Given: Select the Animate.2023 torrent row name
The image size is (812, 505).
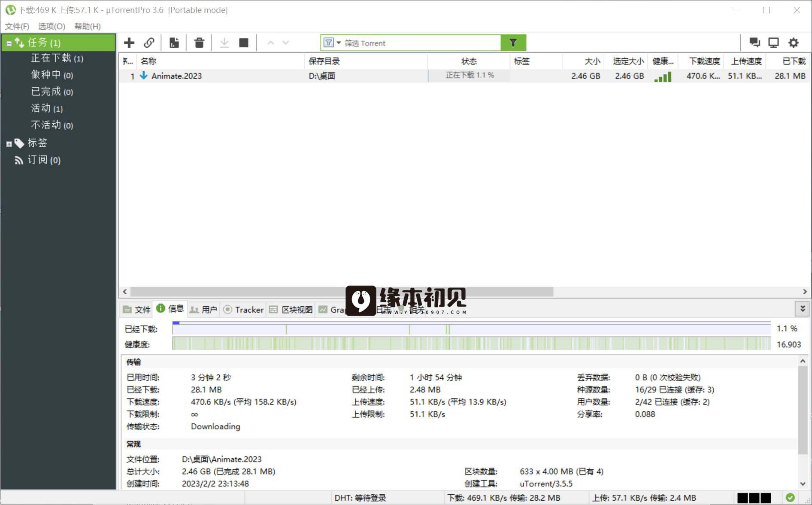Looking at the screenshot, I should (x=176, y=76).
